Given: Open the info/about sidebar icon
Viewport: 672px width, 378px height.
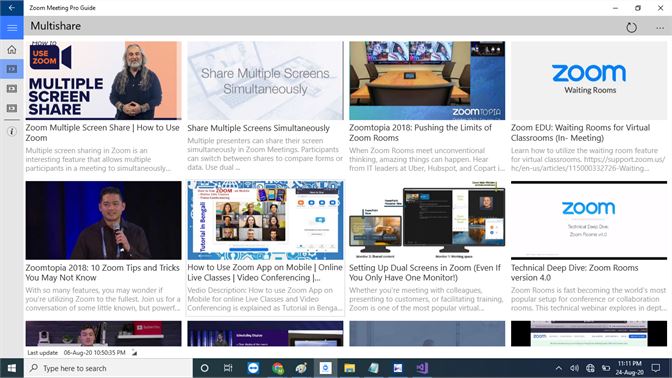Looking at the screenshot, I should coord(12,132).
